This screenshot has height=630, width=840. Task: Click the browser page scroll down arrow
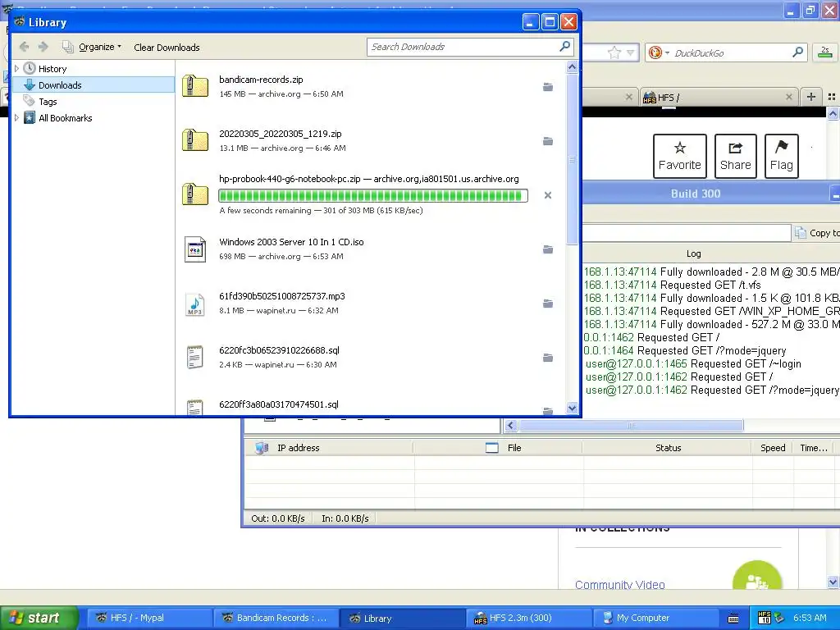coord(833,582)
